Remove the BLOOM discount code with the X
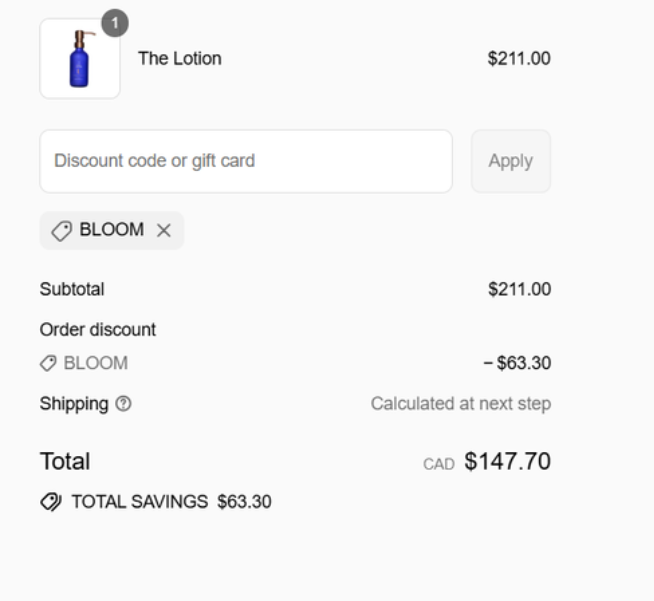Image resolution: width=654 pixels, height=601 pixels. [x=164, y=231]
